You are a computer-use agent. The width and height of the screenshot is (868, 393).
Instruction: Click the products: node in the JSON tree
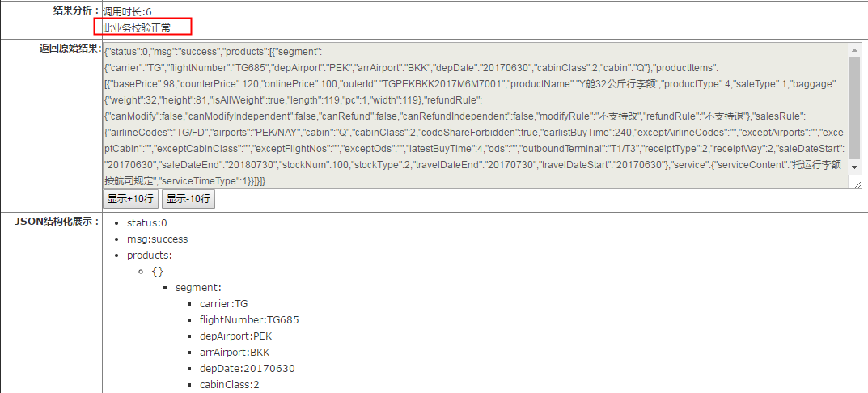[x=150, y=256]
